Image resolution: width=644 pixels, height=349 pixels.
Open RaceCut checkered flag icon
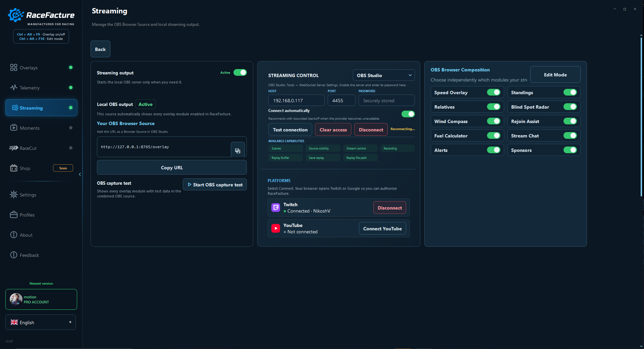pos(13,148)
